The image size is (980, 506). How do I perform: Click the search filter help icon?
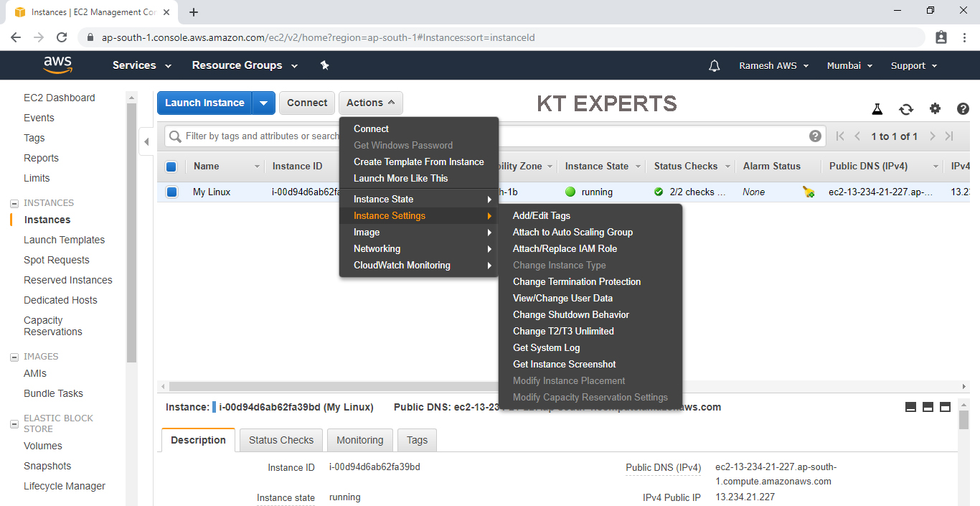click(x=815, y=136)
